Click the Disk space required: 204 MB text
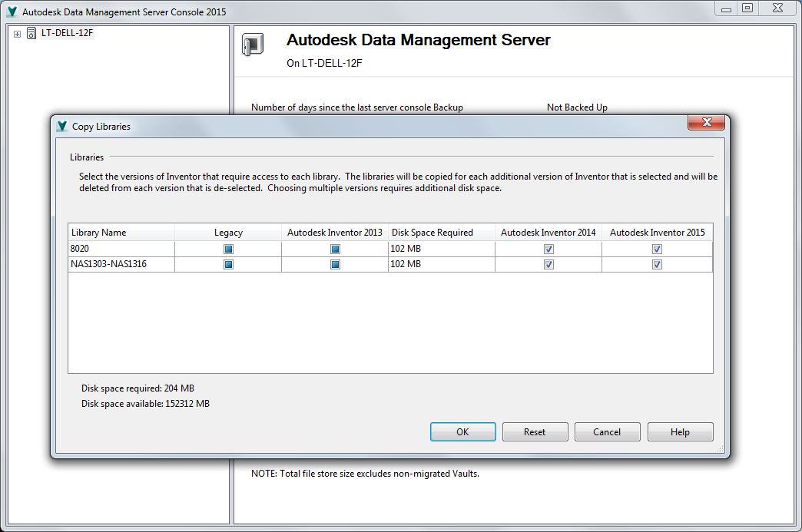This screenshot has width=802, height=532. tap(138, 388)
